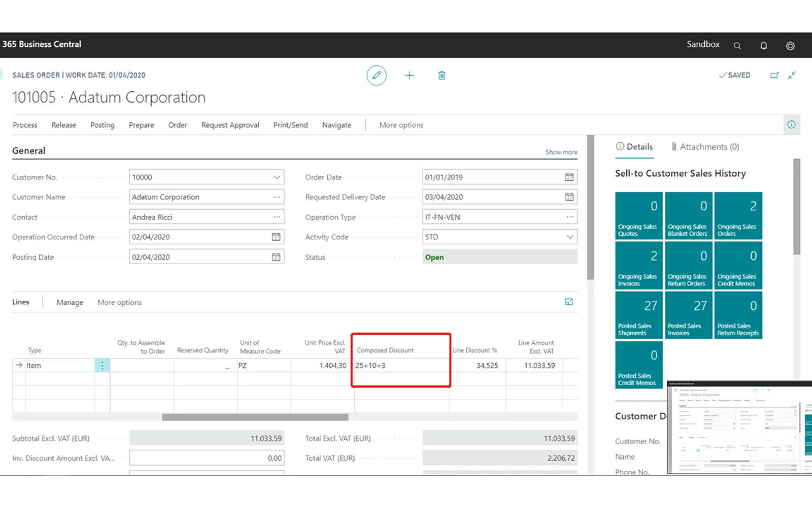
Task: Open row options for Item line
Action: click(102, 365)
